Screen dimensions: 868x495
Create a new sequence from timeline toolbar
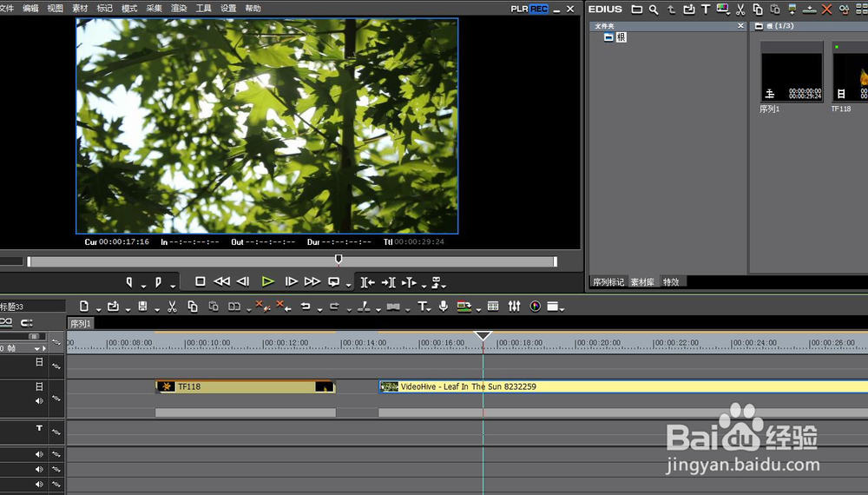[83, 307]
